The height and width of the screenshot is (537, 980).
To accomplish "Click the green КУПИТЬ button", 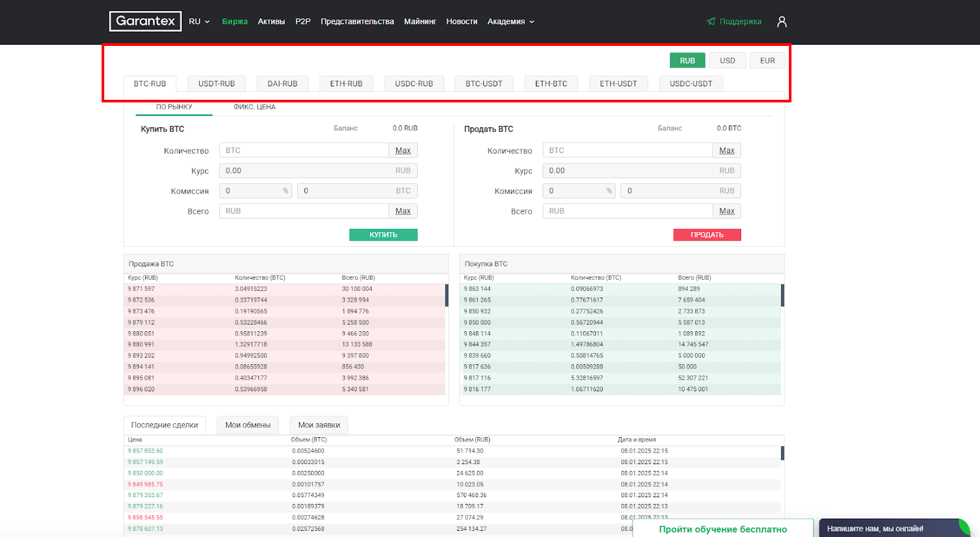I will click(383, 235).
